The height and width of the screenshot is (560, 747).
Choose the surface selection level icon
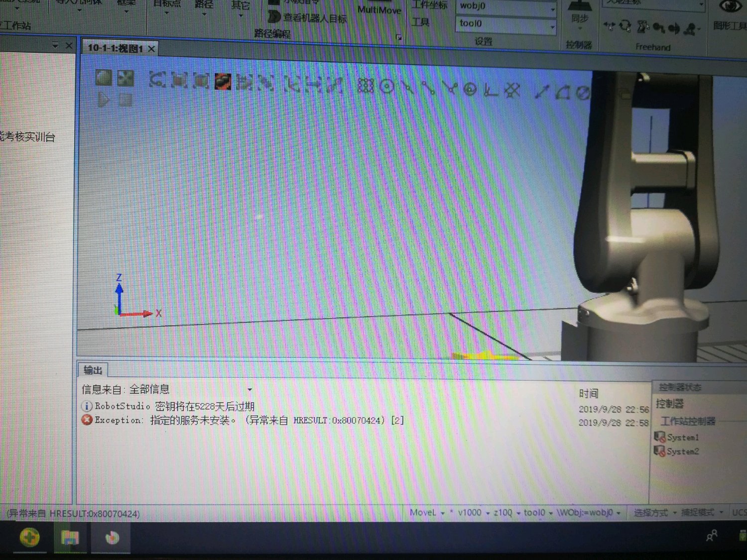179,80
